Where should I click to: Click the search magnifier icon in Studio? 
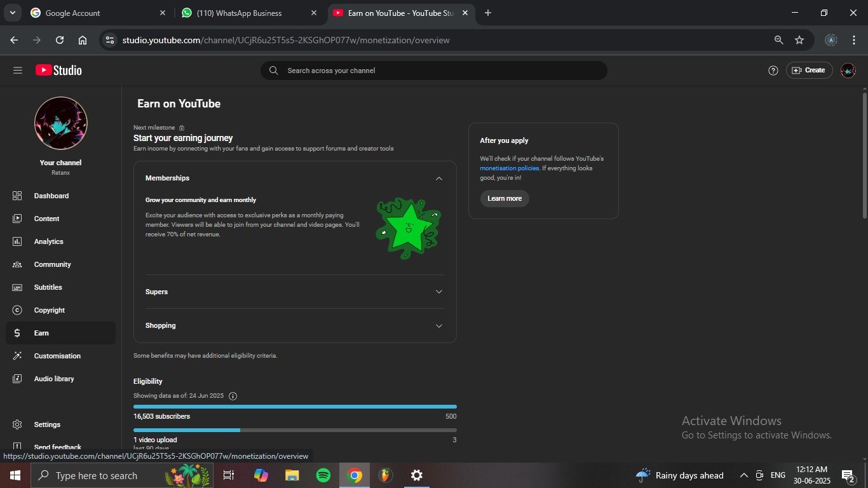pyautogui.click(x=274, y=71)
